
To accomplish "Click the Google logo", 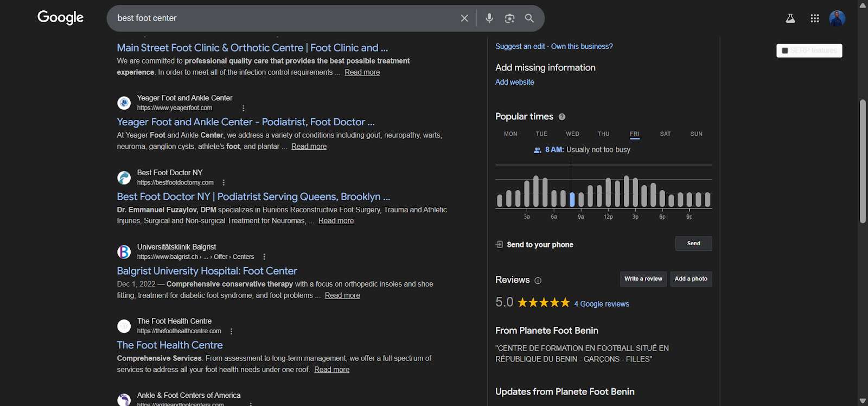I will (x=60, y=17).
